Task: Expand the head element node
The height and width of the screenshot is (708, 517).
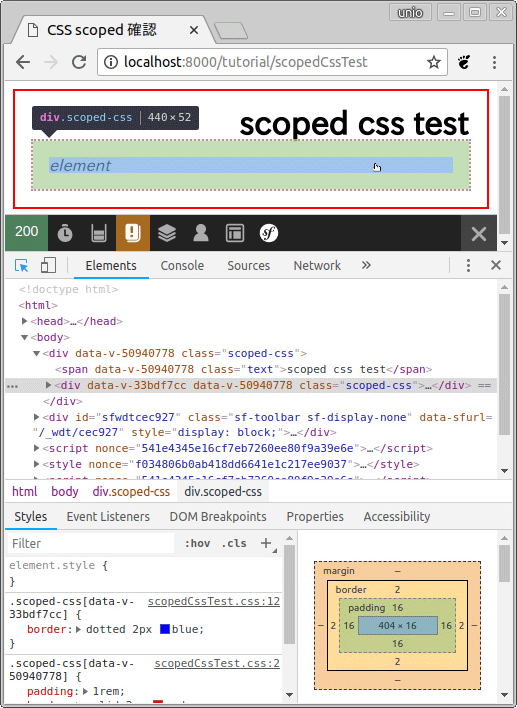Action: 24,321
